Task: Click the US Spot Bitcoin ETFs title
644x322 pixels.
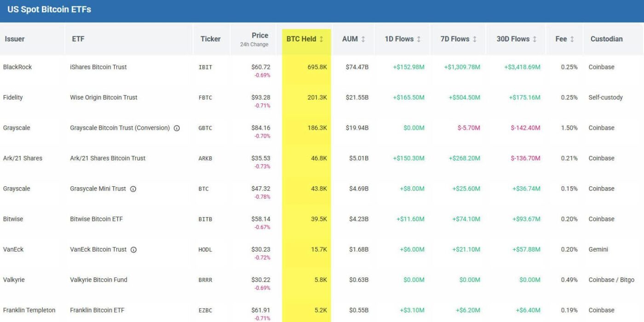Action: 49,10
